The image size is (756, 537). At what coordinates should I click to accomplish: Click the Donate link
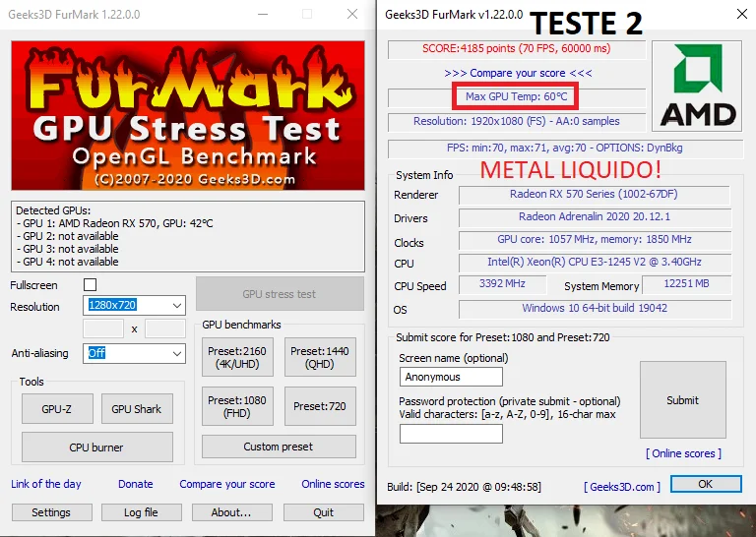(x=136, y=484)
